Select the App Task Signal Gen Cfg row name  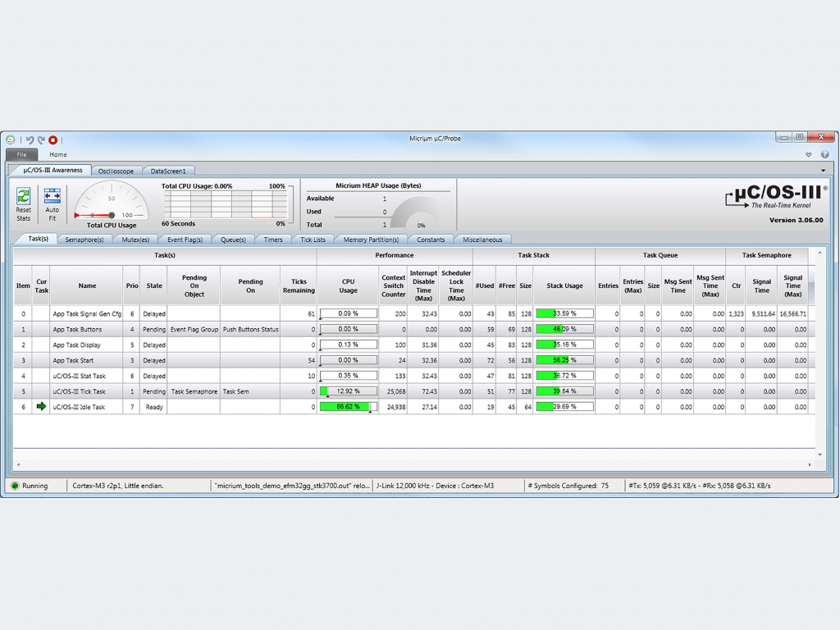coord(87,314)
